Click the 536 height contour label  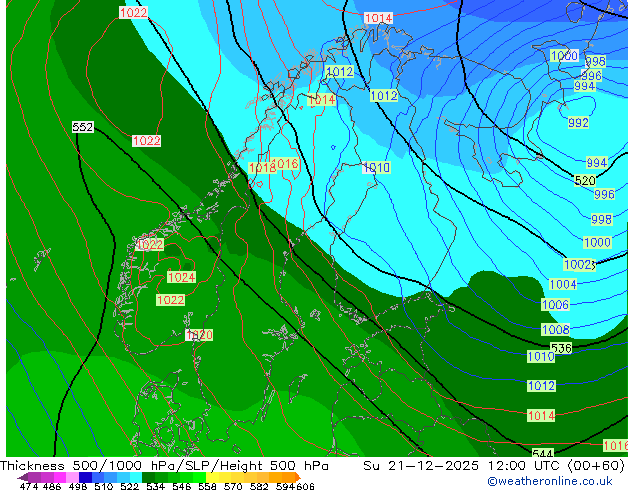(561, 348)
